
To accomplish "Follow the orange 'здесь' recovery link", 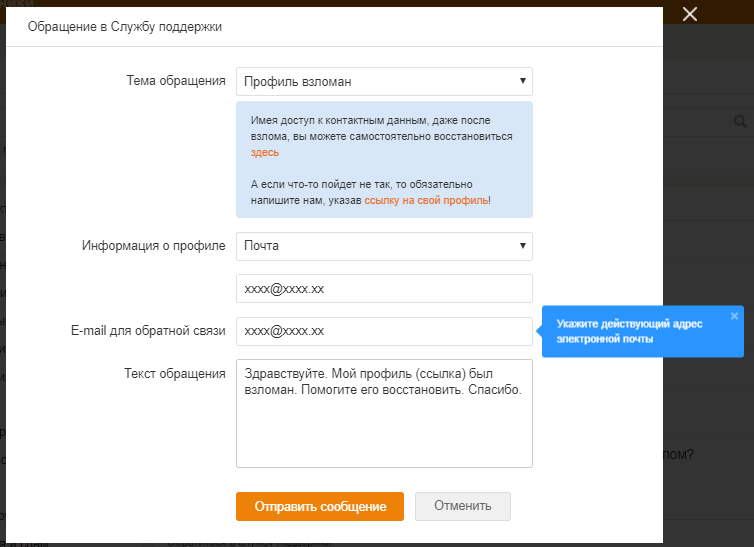I will [265, 153].
